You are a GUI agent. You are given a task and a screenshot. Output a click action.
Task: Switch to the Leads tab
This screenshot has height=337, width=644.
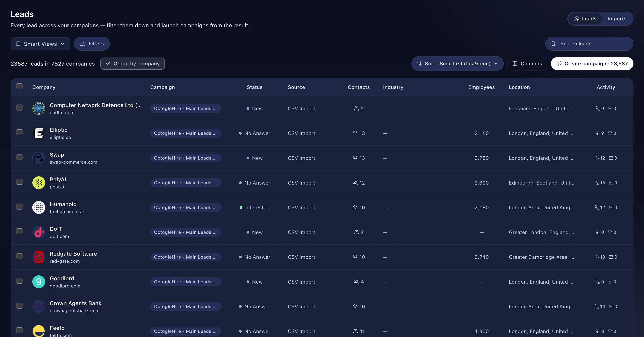585,19
